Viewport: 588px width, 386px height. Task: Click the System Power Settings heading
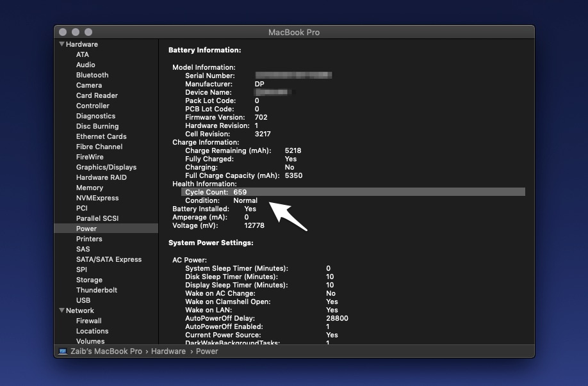pyautogui.click(x=211, y=243)
